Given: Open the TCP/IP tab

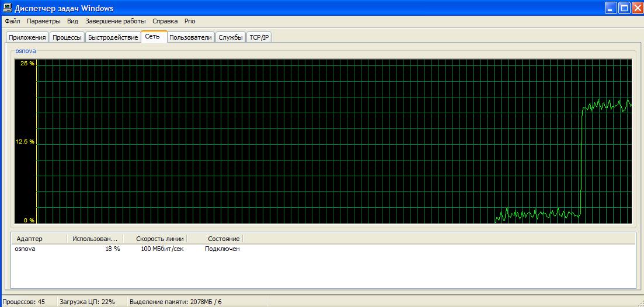Looking at the screenshot, I should [259, 37].
